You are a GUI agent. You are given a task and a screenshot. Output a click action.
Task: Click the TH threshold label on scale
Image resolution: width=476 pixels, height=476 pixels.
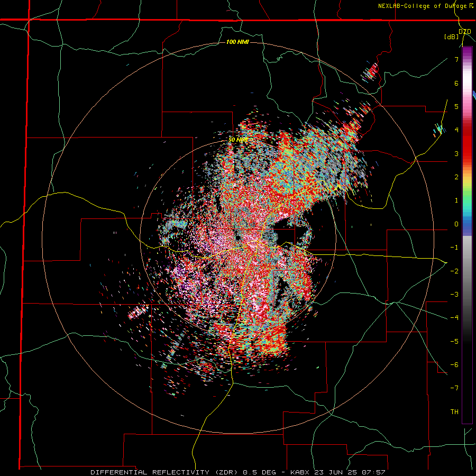click(454, 411)
